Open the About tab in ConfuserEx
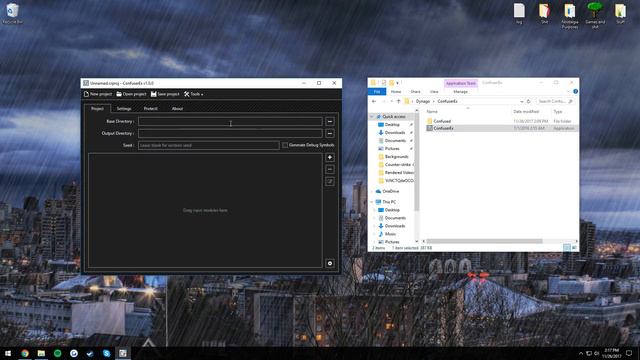Viewport: 640px width, 360px height. 177,109
